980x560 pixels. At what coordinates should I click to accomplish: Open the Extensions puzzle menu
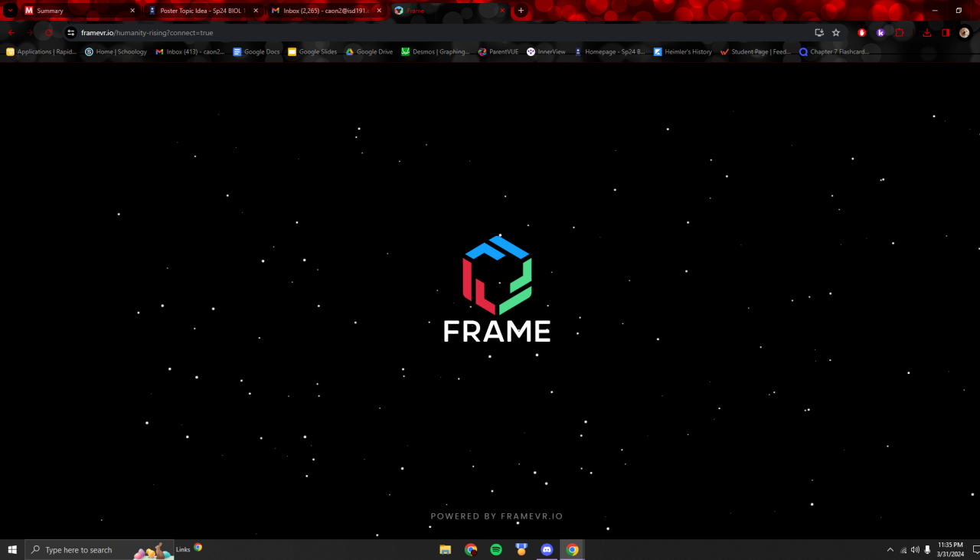900,33
